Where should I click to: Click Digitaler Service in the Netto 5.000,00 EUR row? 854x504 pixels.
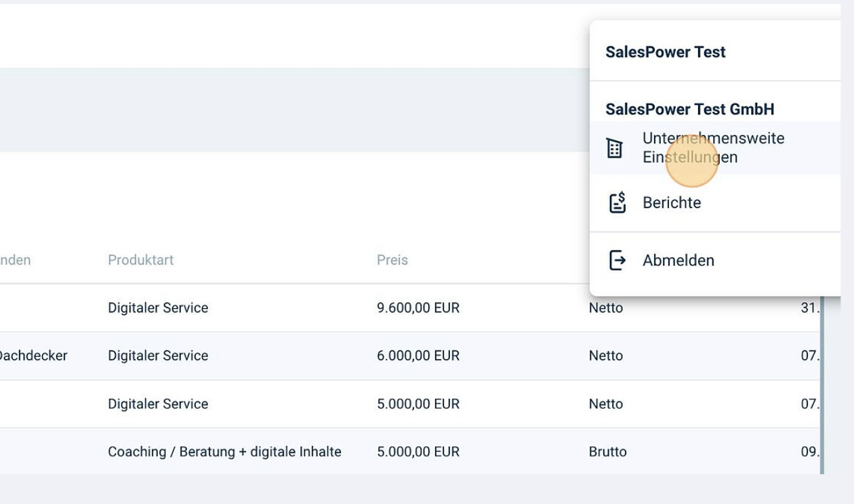click(158, 404)
